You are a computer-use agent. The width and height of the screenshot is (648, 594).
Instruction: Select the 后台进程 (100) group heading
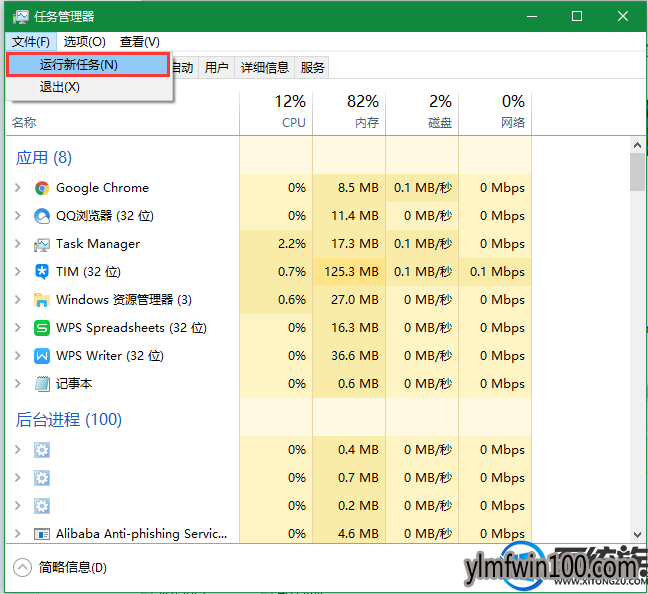click(x=69, y=420)
